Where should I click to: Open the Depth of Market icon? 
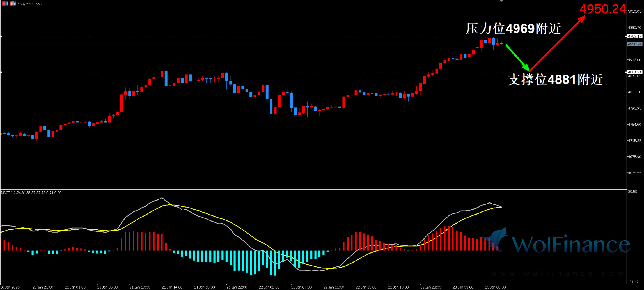click(5, 4)
